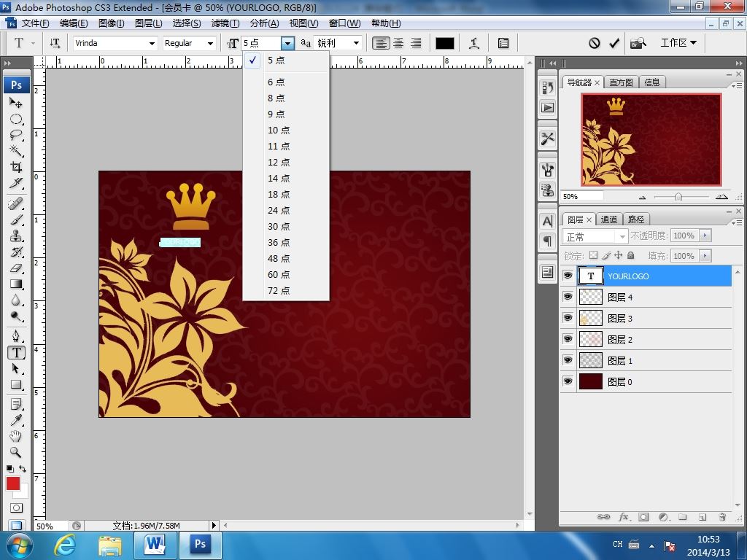Select the Lasso tool
Screen dimensions: 747x560
[x=16, y=135]
